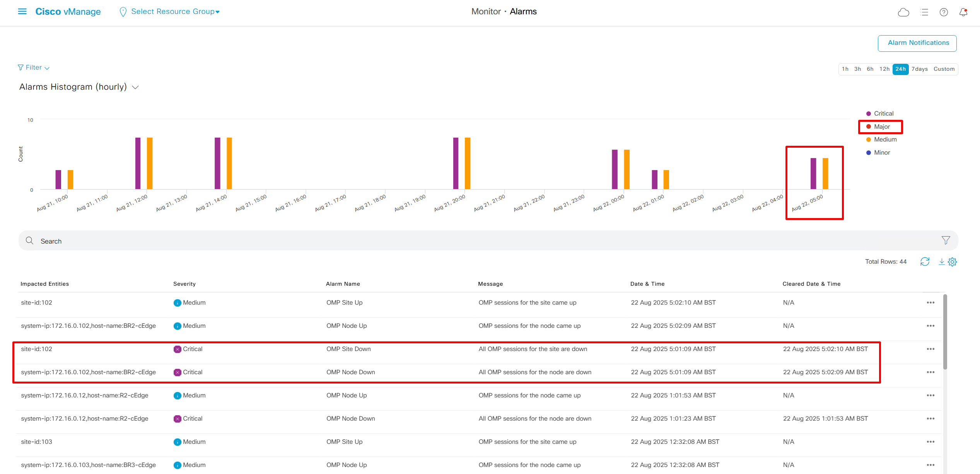The image size is (980, 474).
Task: Click the notifications bell icon
Action: [x=963, y=12]
